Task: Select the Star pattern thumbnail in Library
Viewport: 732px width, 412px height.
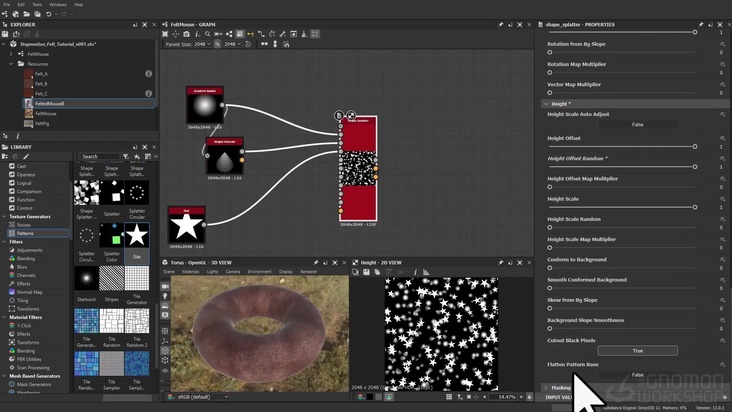Action: click(x=137, y=235)
